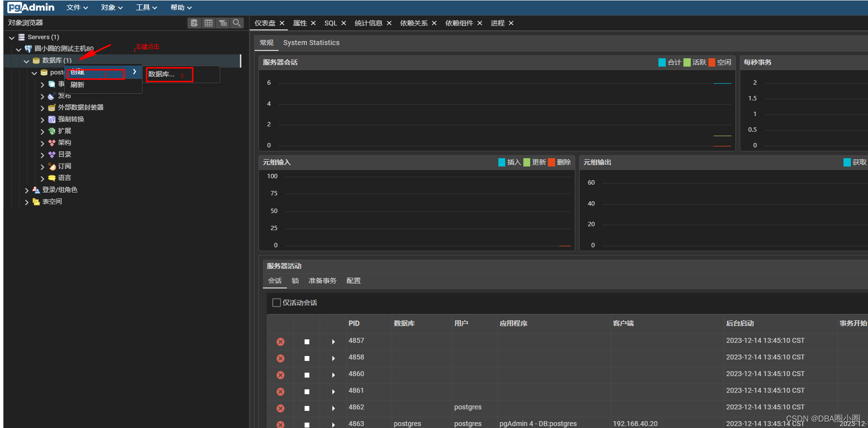Collapse the Servers (1) tree node
This screenshot has height=428, width=868.
click(x=12, y=37)
